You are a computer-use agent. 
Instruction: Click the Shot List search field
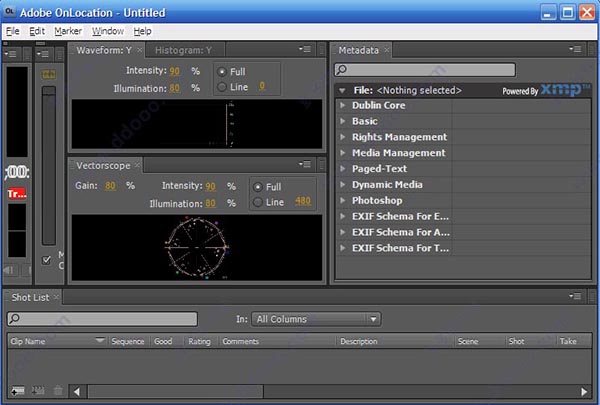(x=102, y=318)
